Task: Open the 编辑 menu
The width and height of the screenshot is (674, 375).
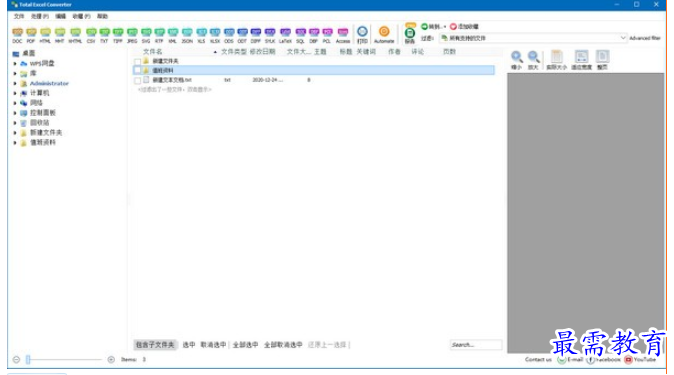Action: click(61, 16)
